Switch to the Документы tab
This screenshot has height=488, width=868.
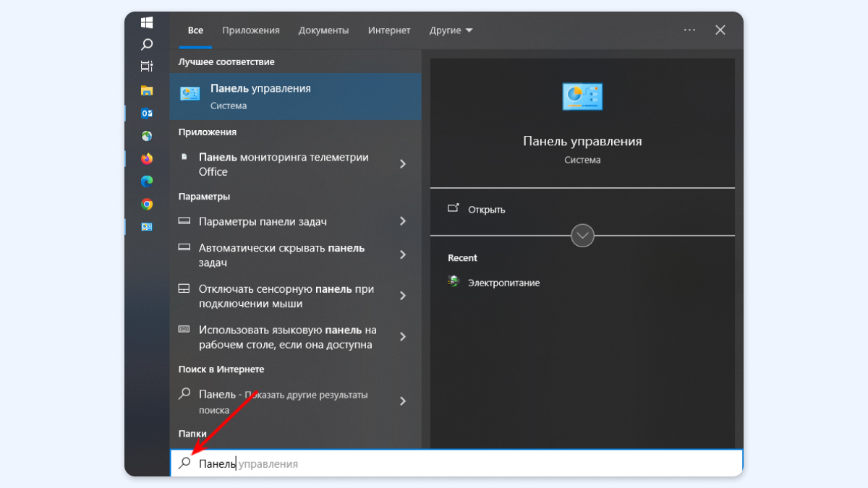323,30
